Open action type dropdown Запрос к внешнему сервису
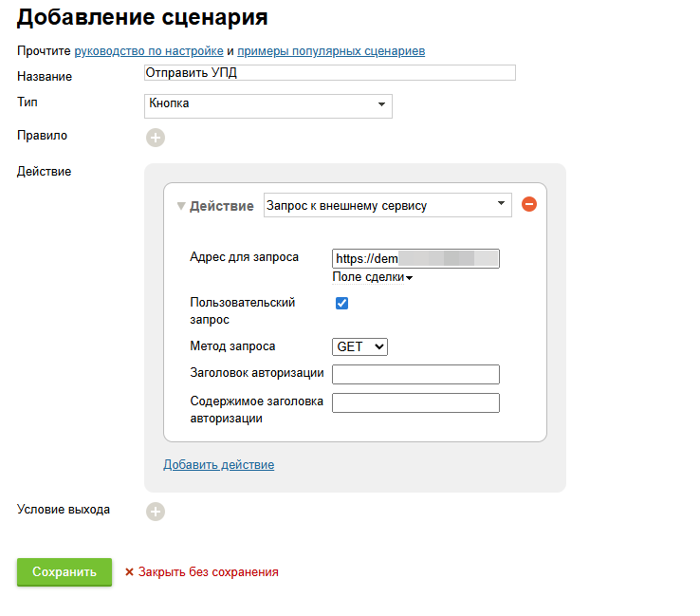Screen dimensions: 700x616 pos(387,205)
